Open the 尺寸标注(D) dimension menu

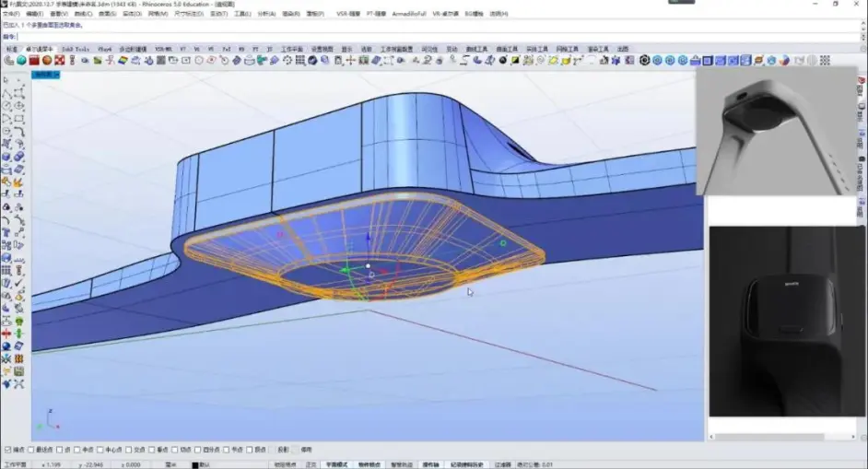(x=189, y=13)
